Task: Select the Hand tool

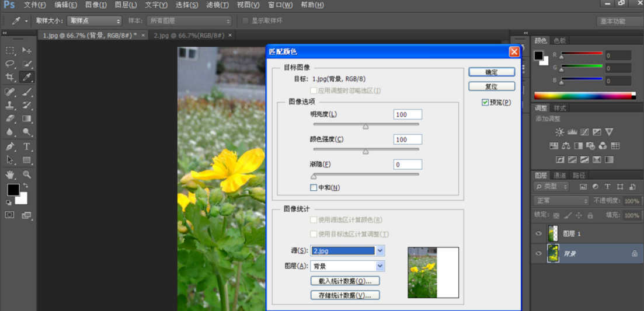Action: [10, 174]
